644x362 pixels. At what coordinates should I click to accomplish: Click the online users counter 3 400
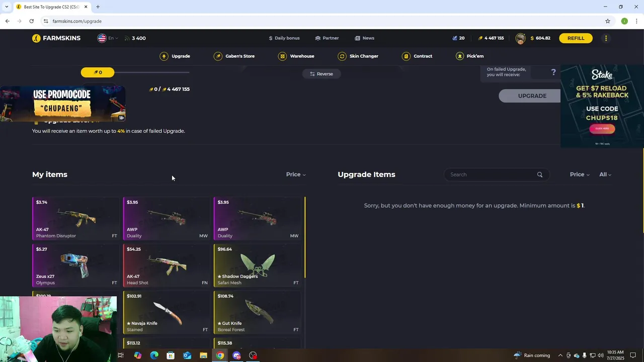[x=135, y=38]
